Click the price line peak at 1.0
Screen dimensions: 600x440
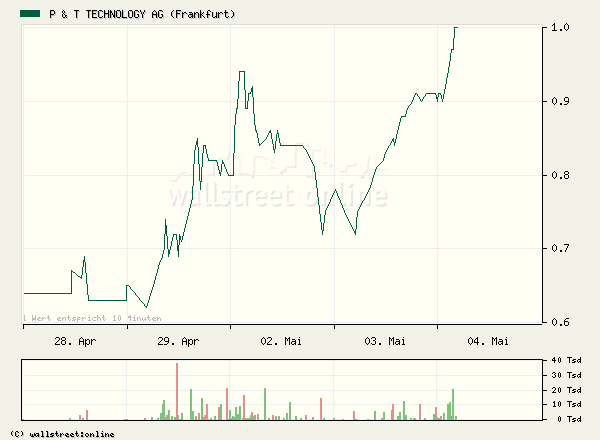[x=456, y=29]
